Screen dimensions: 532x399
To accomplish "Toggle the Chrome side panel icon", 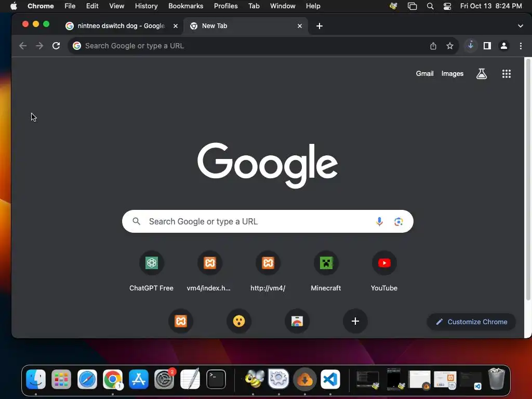I will (487, 46).
